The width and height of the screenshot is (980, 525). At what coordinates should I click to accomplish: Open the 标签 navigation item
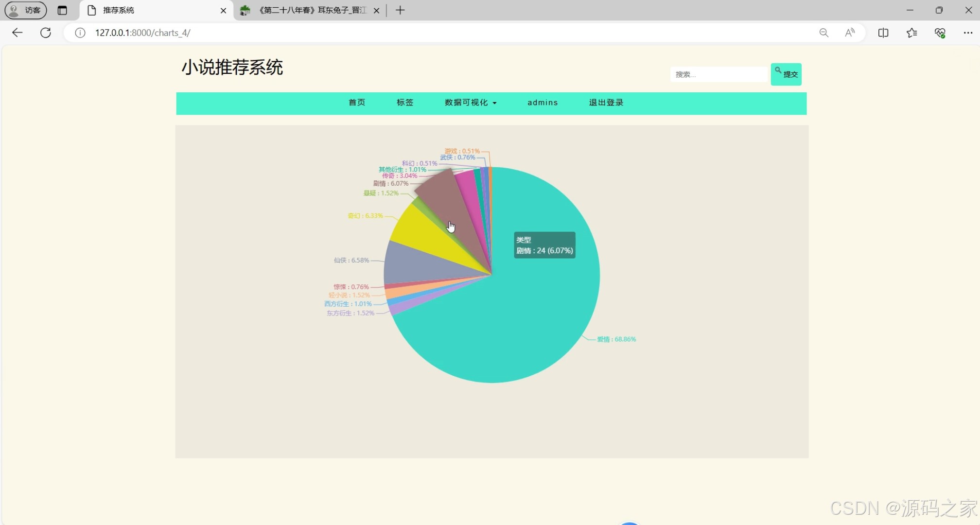tap(404, 103)
